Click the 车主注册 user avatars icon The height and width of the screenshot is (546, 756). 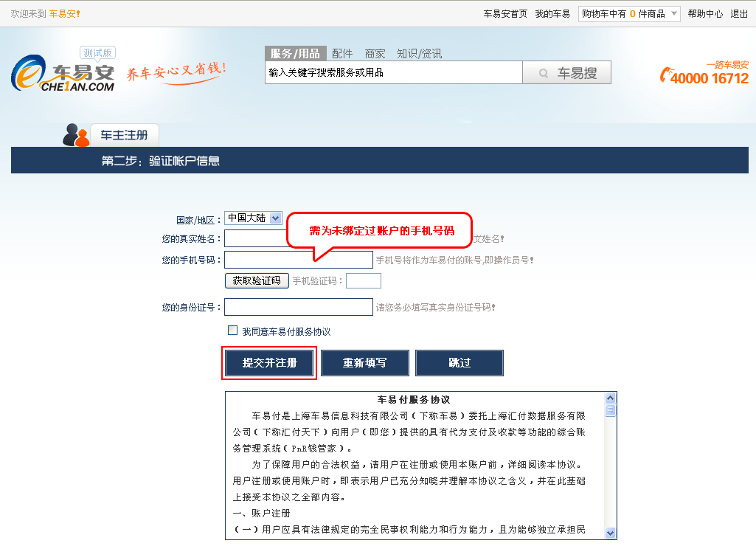[x=76, y=134]
